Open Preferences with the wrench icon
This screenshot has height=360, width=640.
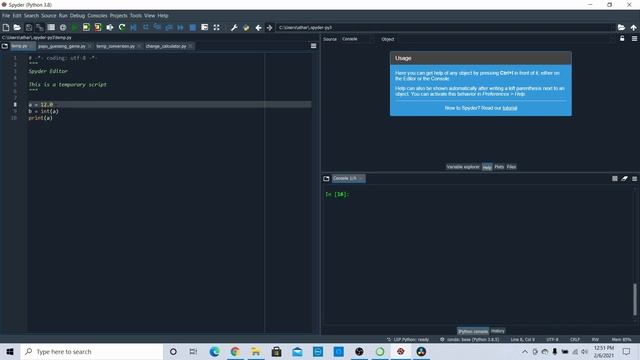[234, 27]
